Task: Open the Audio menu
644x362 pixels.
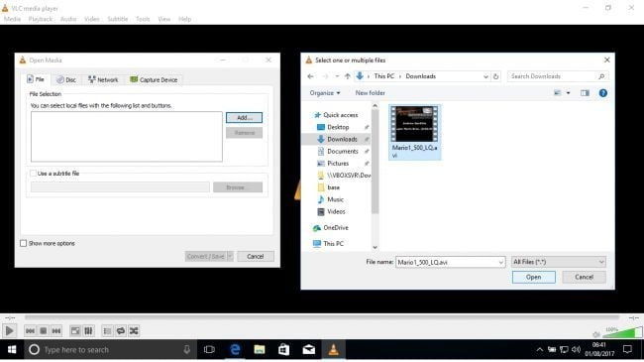Action: (x=68, y=19)
